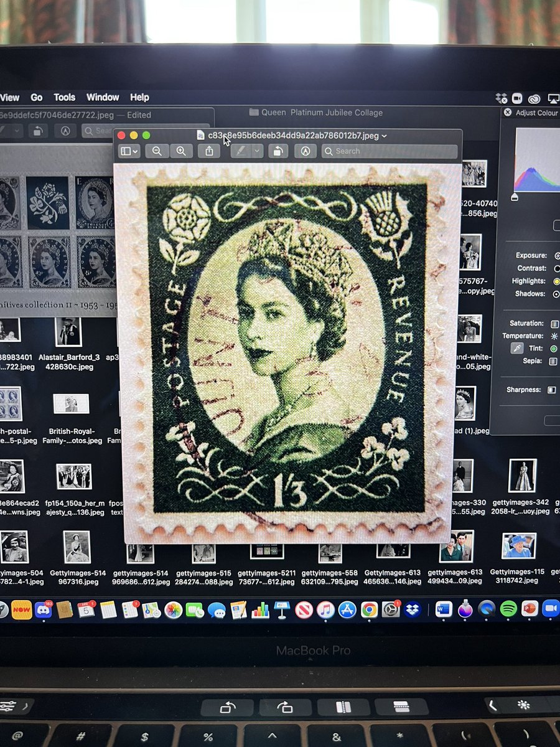Screen dimensions: 560x747
Task: Open PowerPoint in the Dock
Action: point(530,609)
